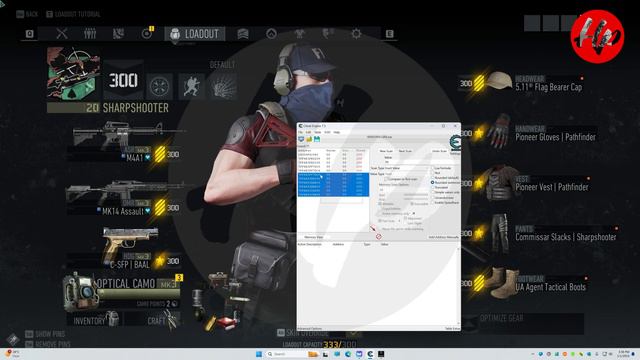Open the objectives tab with notification badge
640x360 pixels.
click(x=147, y=33)
